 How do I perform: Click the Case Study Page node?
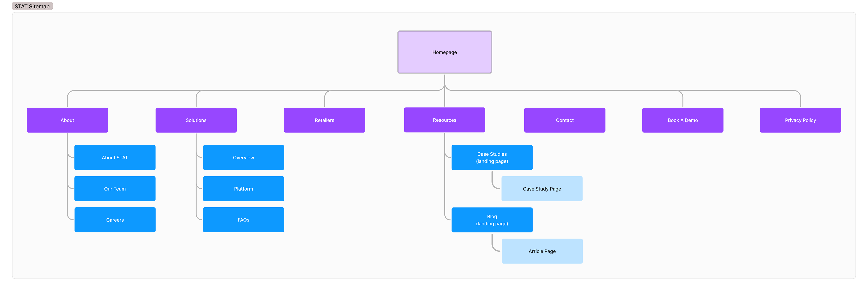(542, 189)
